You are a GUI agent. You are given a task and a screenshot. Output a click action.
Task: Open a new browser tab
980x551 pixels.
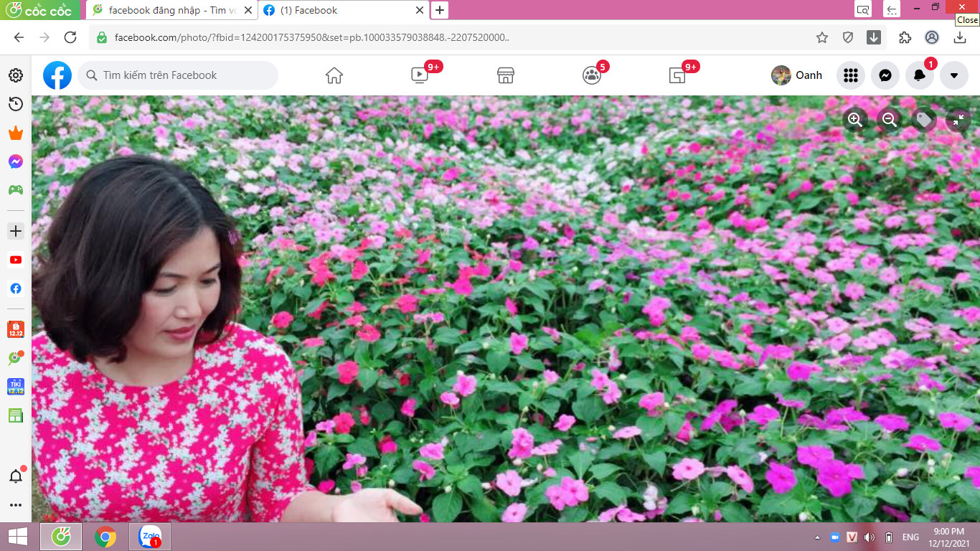pos(440,10)
